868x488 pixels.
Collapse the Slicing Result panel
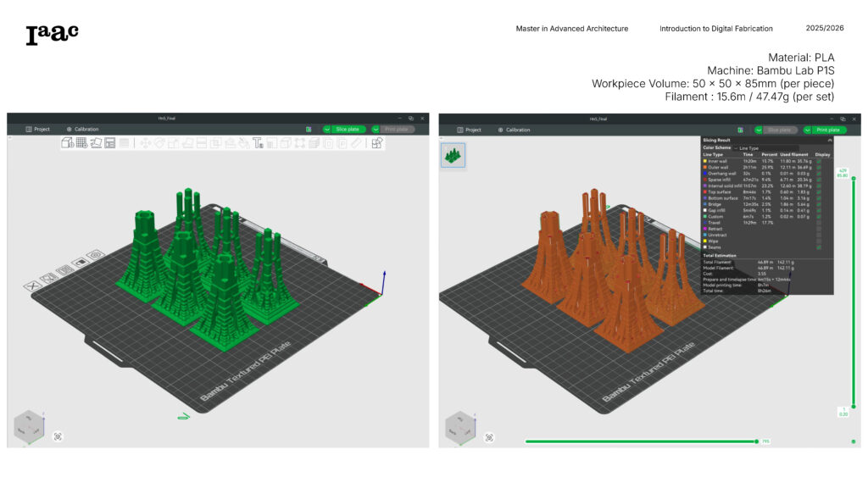point(830,141)
